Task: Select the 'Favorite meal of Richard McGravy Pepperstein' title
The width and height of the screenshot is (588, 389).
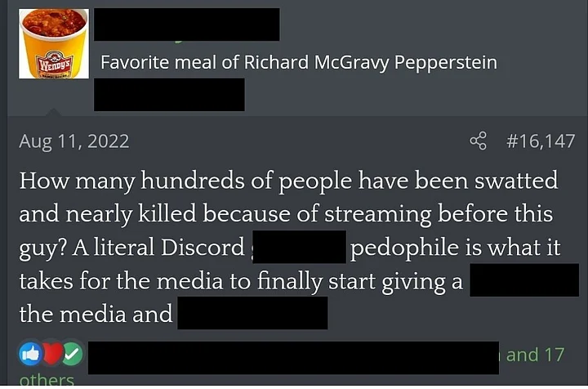Action: point(299,62)
